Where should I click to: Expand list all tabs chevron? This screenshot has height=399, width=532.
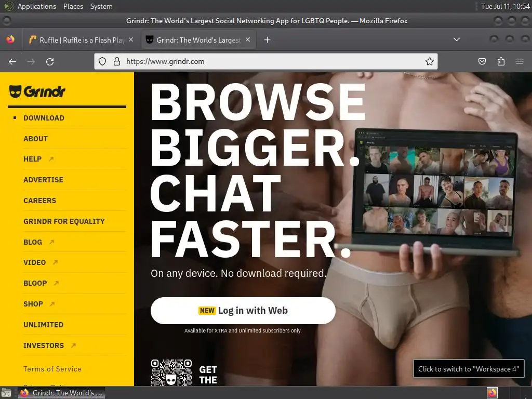tap(457, 39)
